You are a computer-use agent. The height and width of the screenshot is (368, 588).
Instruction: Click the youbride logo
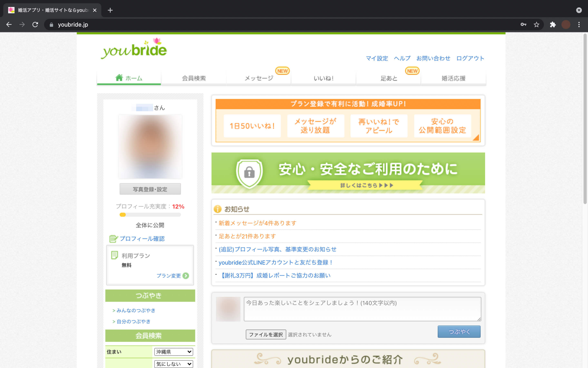[134, 49]
